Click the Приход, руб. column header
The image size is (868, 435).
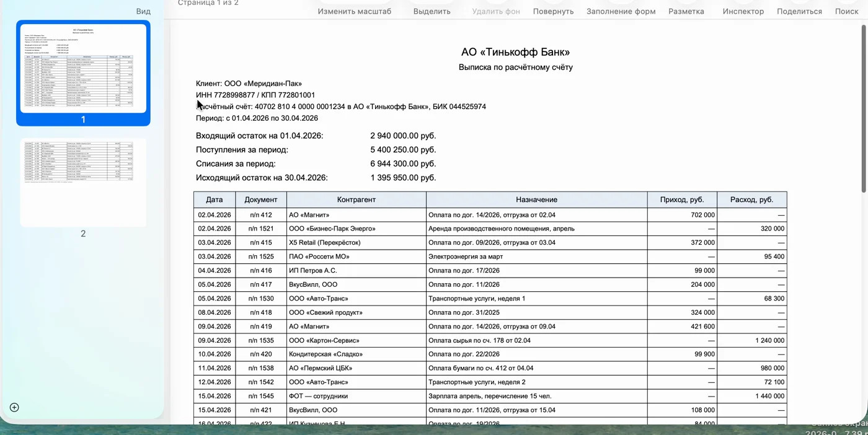682,200
